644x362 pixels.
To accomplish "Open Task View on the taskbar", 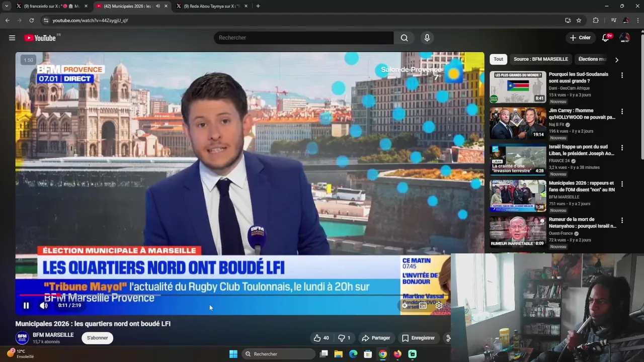I will pos(324,354).
